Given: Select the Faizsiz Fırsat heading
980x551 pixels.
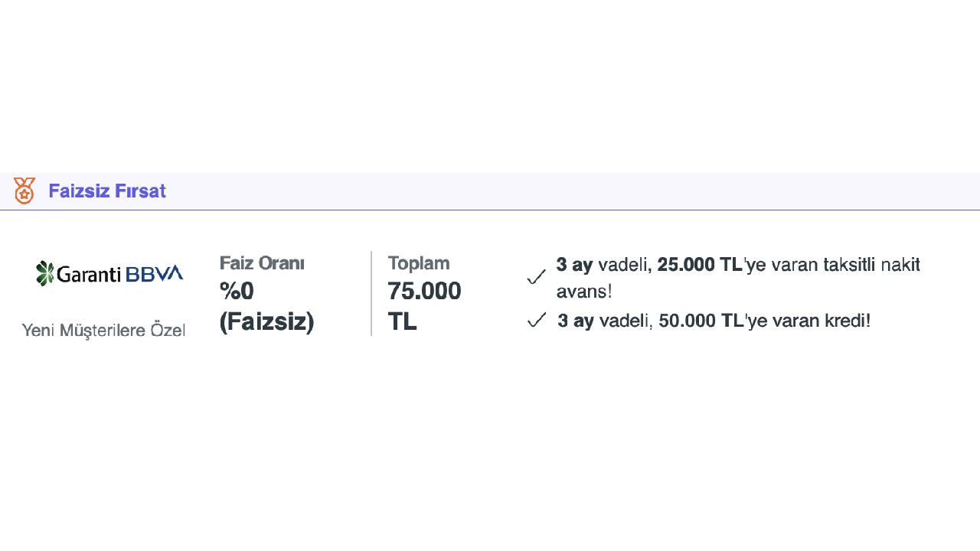Looking at the screenshot, I should [x=107, y=191].
